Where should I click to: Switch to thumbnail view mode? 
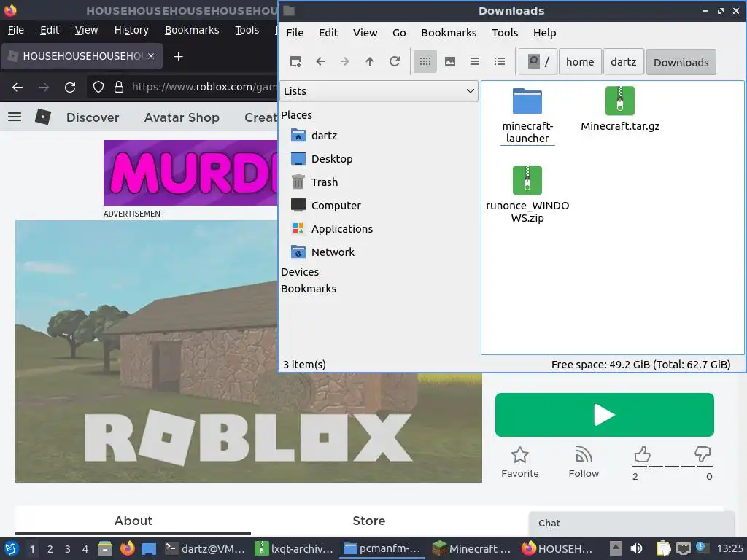point(449,61)
